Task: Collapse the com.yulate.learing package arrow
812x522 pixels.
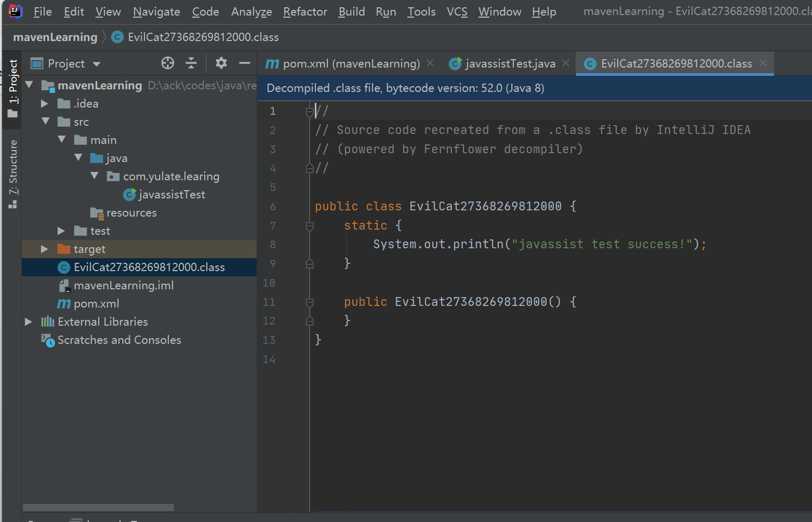Action: [95, 176]
